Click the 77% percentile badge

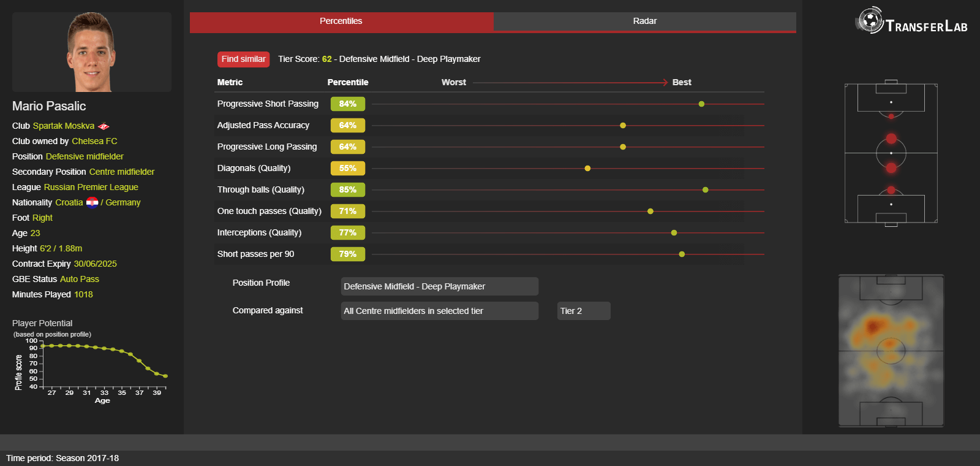348,233
